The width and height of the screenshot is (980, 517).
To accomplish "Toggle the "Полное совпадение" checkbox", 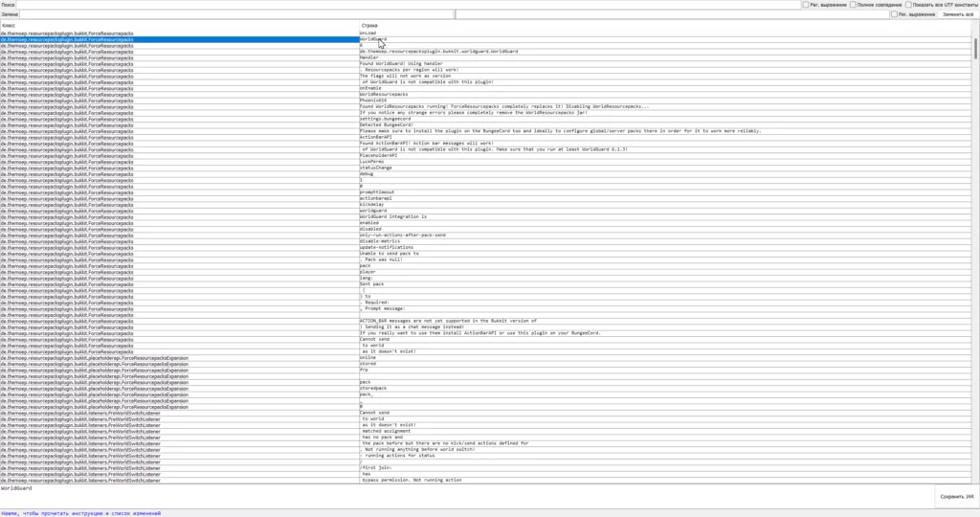I will click(855, 5).
